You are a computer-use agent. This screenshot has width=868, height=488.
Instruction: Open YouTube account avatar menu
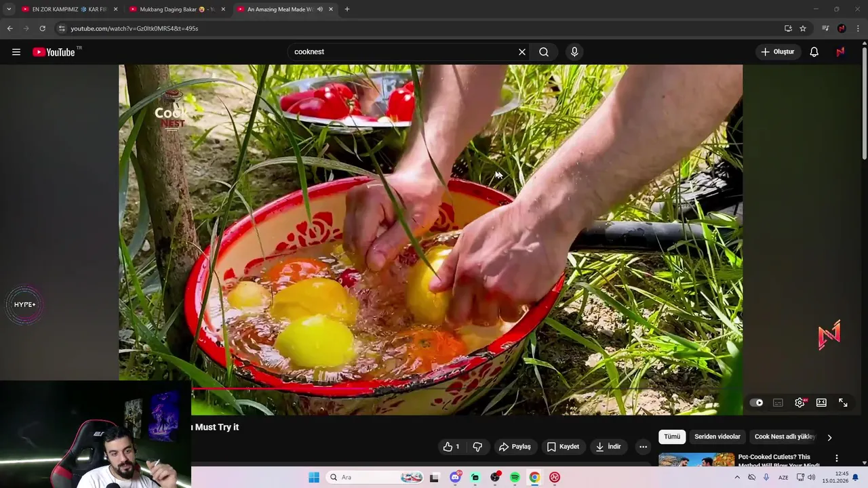840,52
